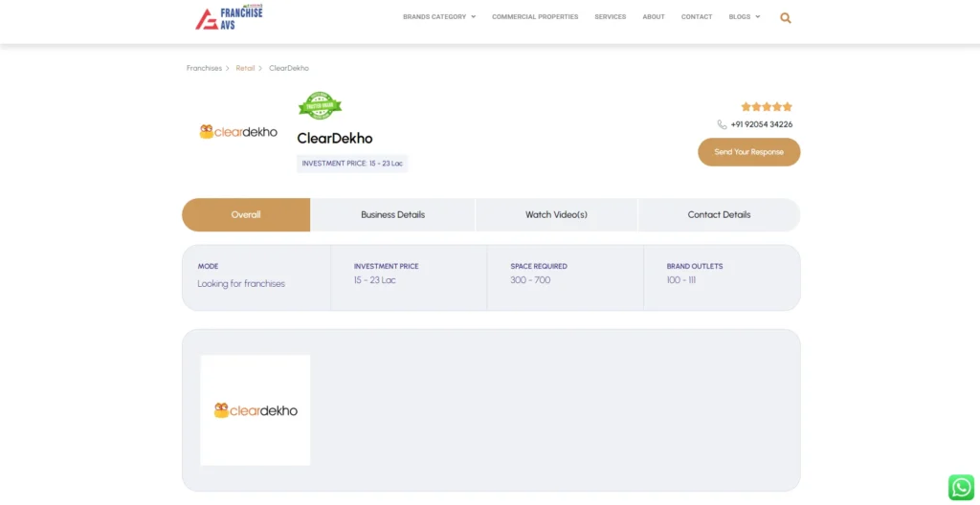Click the INVESTMENT PRICE label in stats panel
Screen dimensions: 980x505
point(387,266)
